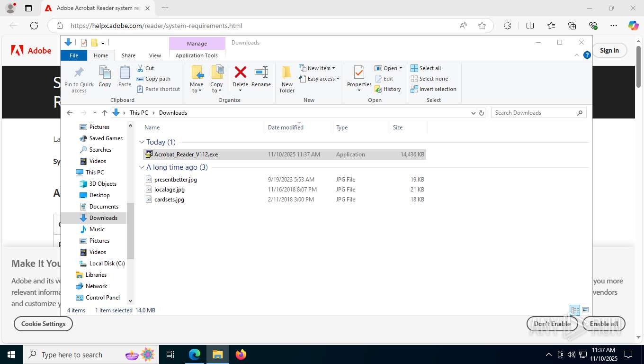Click Don't Enable cookies button
644x364 pixels.
coord(552,324)
